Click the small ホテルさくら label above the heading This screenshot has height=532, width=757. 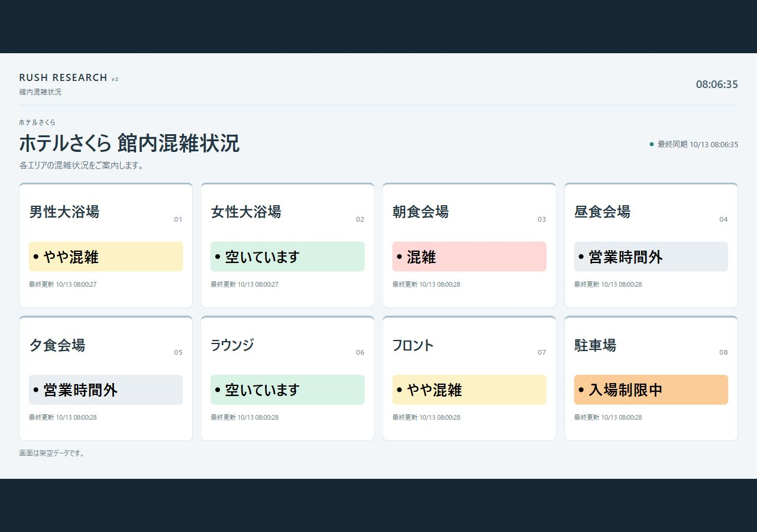tap(37, 122)
